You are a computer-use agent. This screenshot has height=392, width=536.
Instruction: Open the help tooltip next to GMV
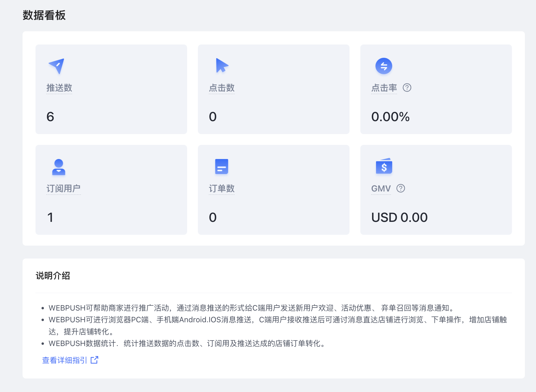pos(401,188)
